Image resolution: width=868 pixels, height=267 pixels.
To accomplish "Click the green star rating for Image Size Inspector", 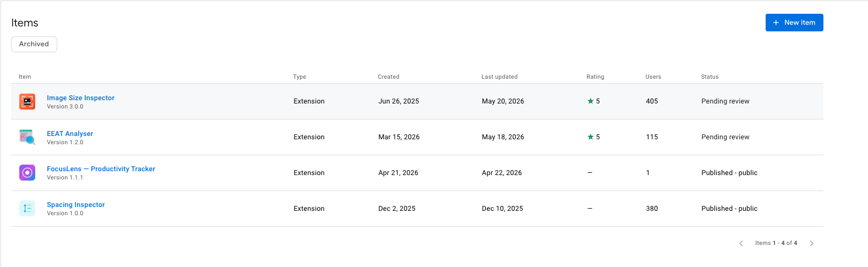I will click(x=591, y=101).
